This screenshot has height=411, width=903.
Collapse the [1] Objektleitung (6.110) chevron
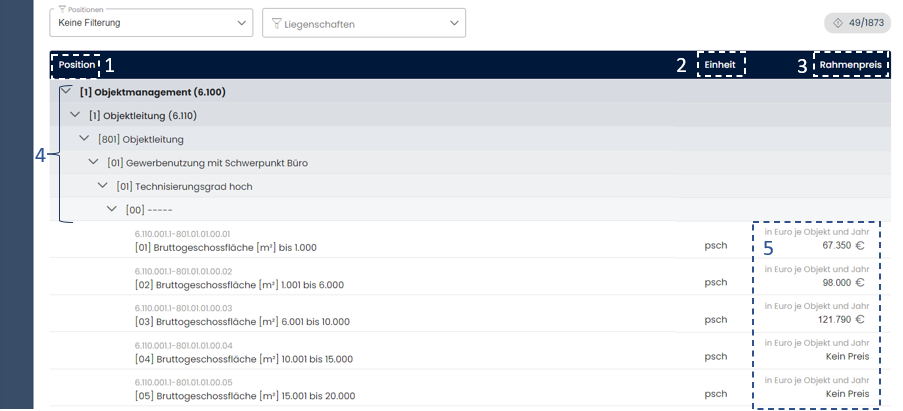pyautogui.click(x=76, y=115)
